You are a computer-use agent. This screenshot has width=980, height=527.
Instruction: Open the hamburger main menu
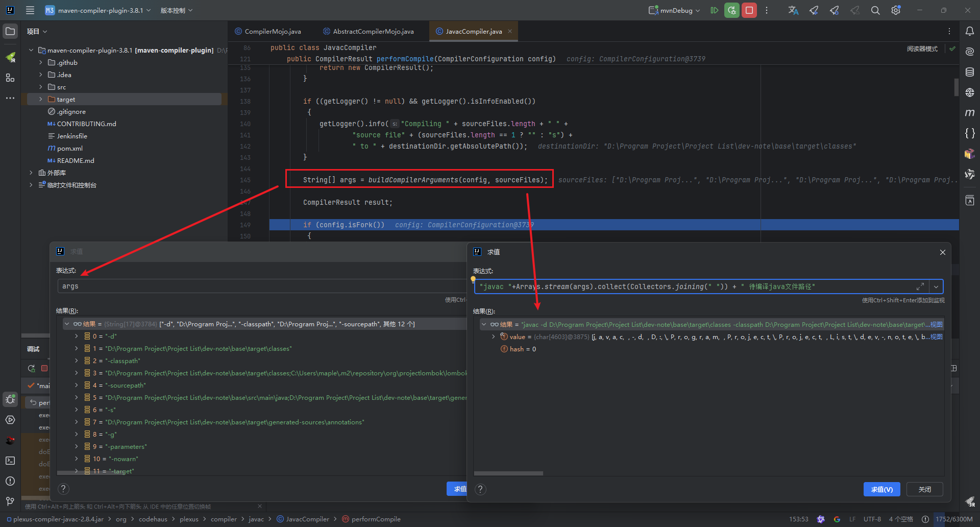click(30, 10)
